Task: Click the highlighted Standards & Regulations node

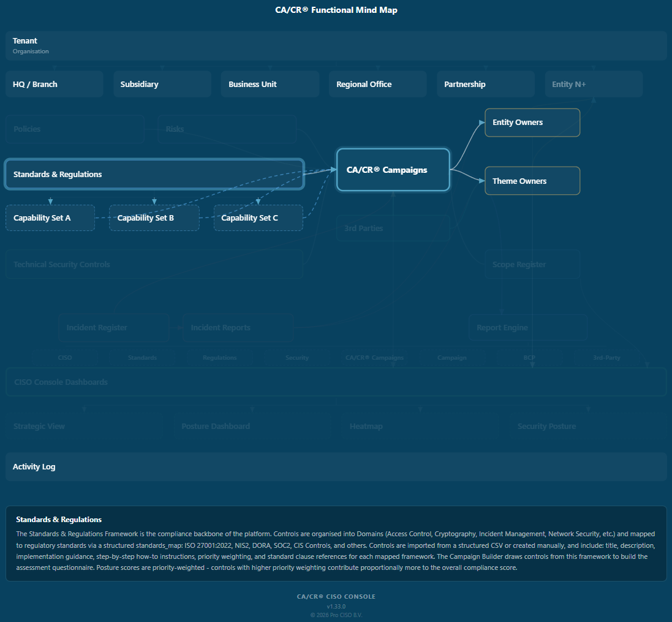Action: pyautogui.click(x=154, y=174)
